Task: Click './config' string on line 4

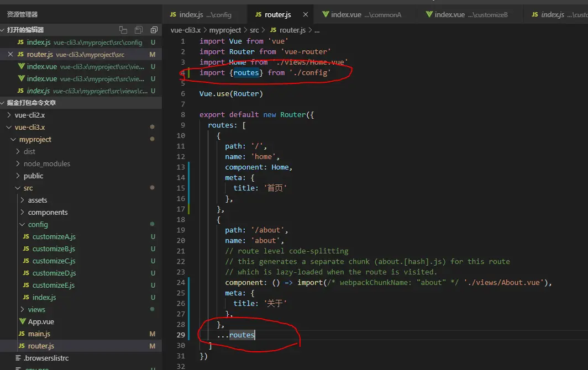Action: 309,72
